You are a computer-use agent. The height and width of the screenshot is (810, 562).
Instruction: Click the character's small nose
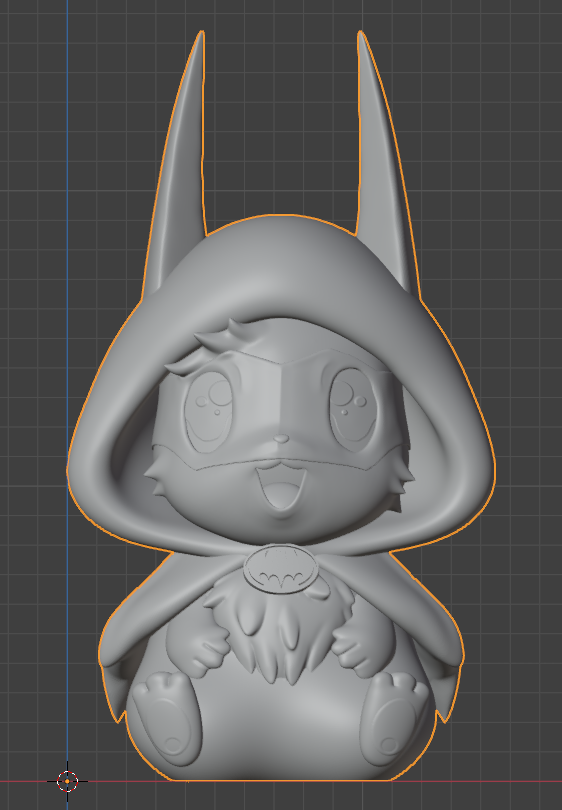tap(282, 439)
